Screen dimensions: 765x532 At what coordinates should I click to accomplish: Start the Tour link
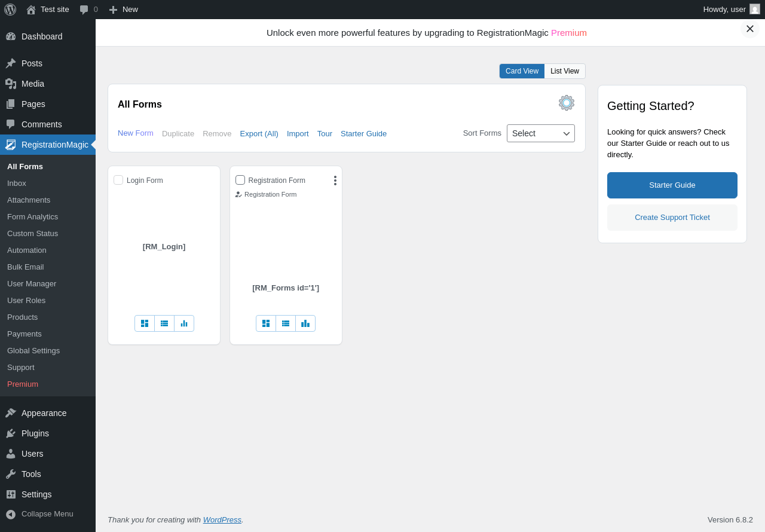pyautogui.click(x=325, y=133)
